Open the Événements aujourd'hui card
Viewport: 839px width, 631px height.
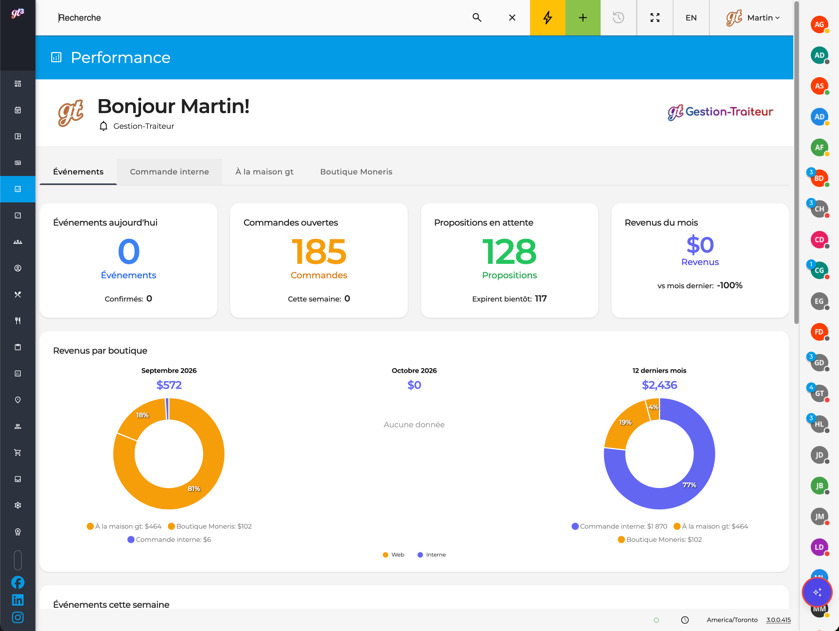pos(128,260)
